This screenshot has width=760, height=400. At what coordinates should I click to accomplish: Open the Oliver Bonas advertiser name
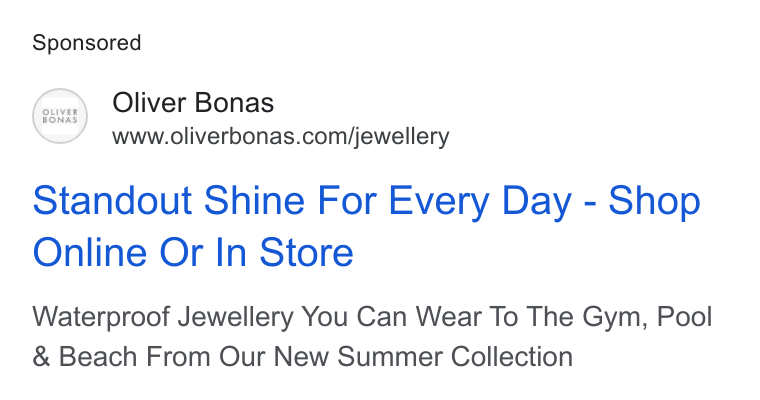[x=193, y=103]
